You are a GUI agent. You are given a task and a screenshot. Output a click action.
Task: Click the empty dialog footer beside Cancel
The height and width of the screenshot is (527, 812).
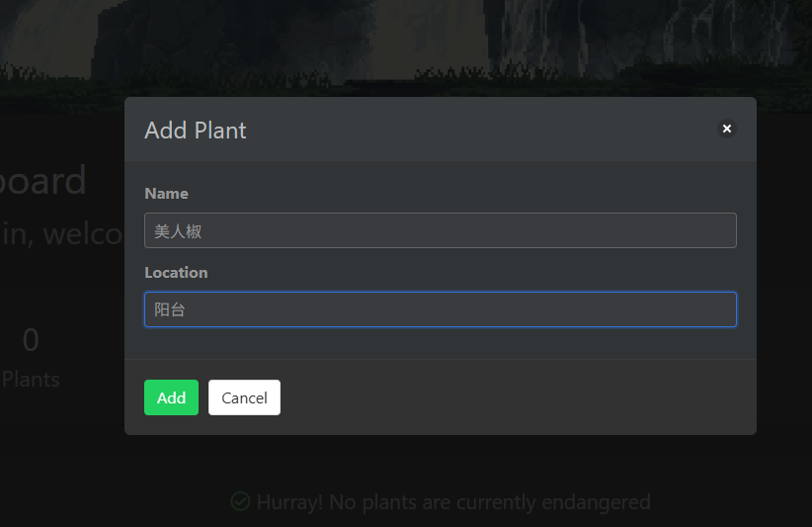518,397
